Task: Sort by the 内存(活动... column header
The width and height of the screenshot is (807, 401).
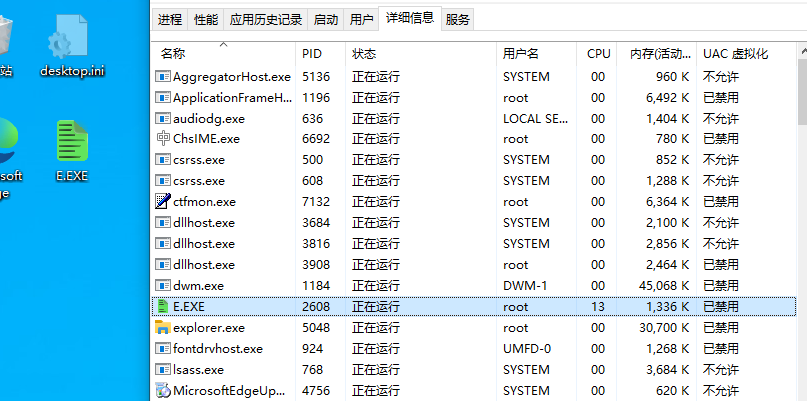Action: click(656, 54)
